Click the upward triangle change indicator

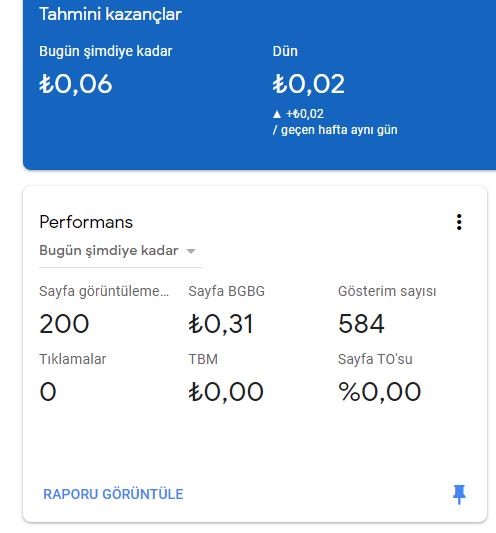(x=277, y=114)
